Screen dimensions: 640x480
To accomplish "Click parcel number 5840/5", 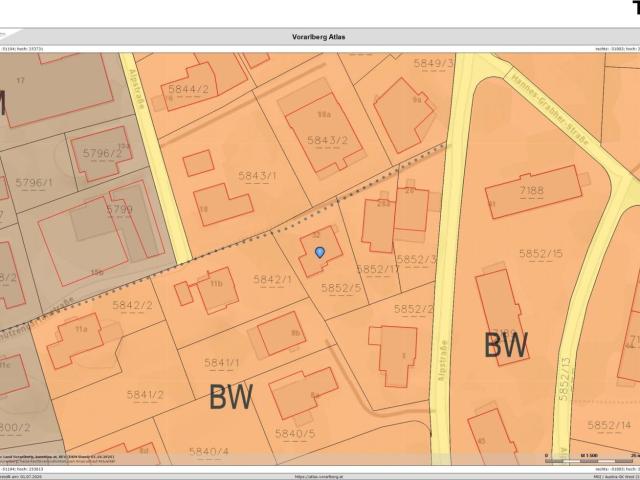I will tap(295, 433).
